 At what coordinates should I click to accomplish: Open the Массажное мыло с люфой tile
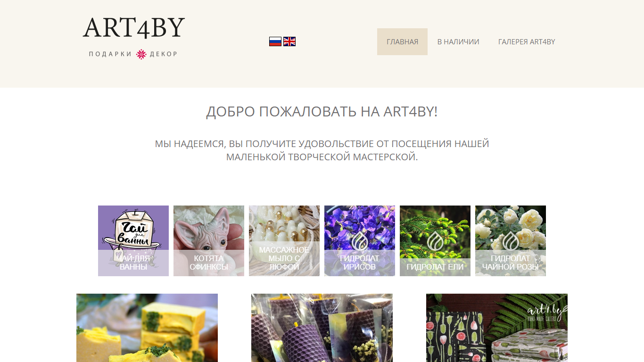284,241
